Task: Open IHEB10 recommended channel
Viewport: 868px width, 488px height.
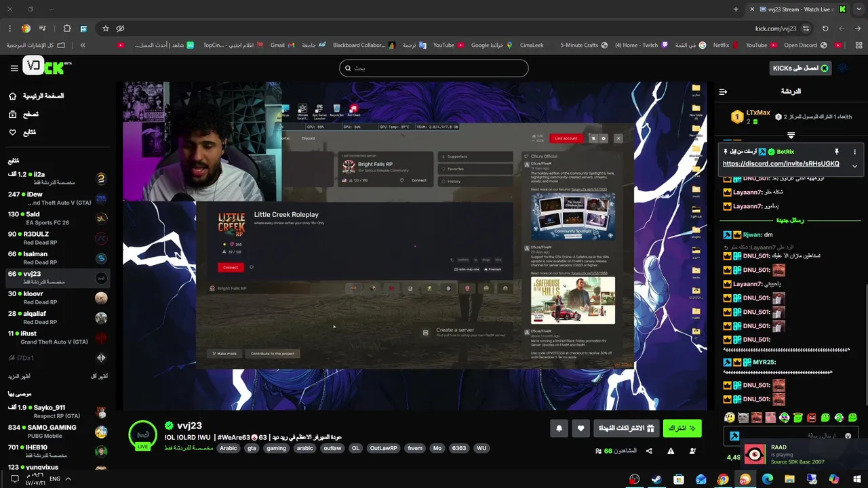Action: point(58,451)
